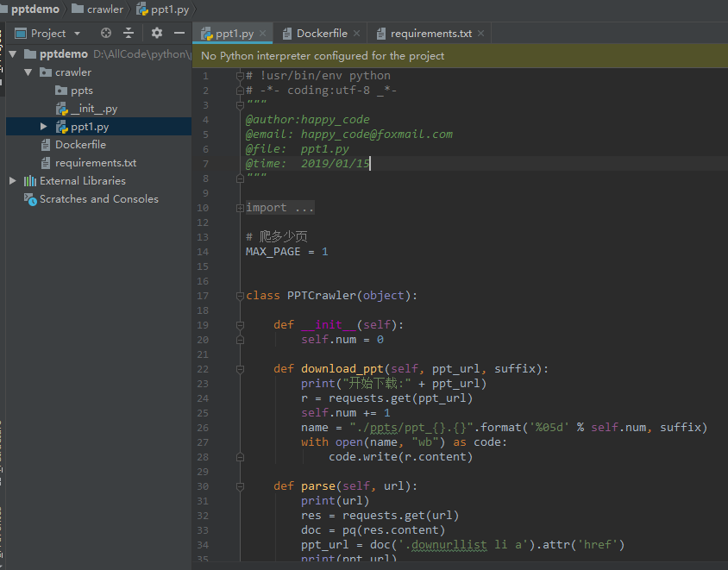Click on the '@author:happy_code' line

307,120
